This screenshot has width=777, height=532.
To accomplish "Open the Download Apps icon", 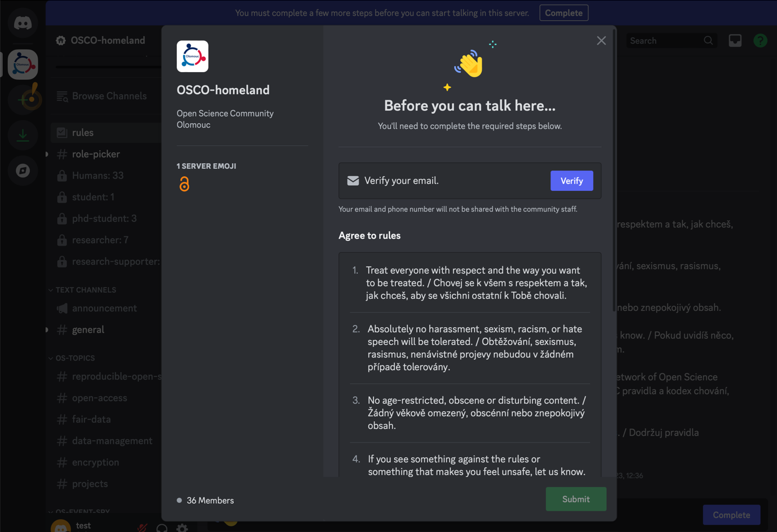I will click(x=23, y=135).
